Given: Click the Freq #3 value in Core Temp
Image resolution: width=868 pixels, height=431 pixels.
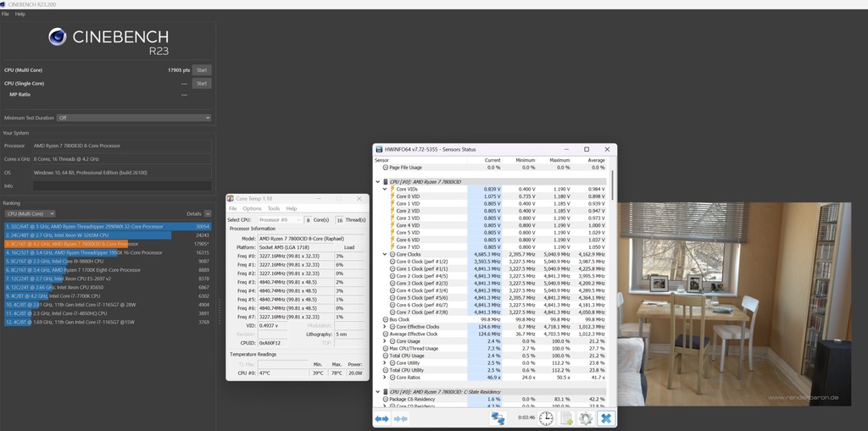Looking at the screenshot, I should point(294,282).
